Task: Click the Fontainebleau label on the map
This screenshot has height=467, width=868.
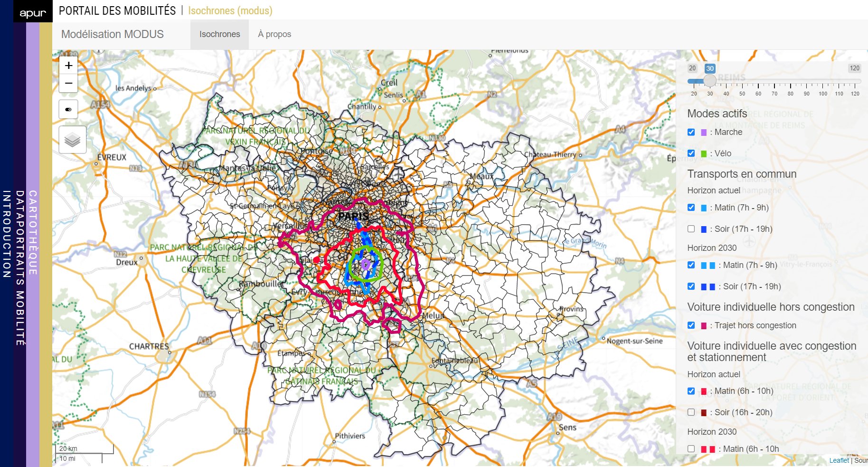Action: pyautogui.click(x=455, y=361)
